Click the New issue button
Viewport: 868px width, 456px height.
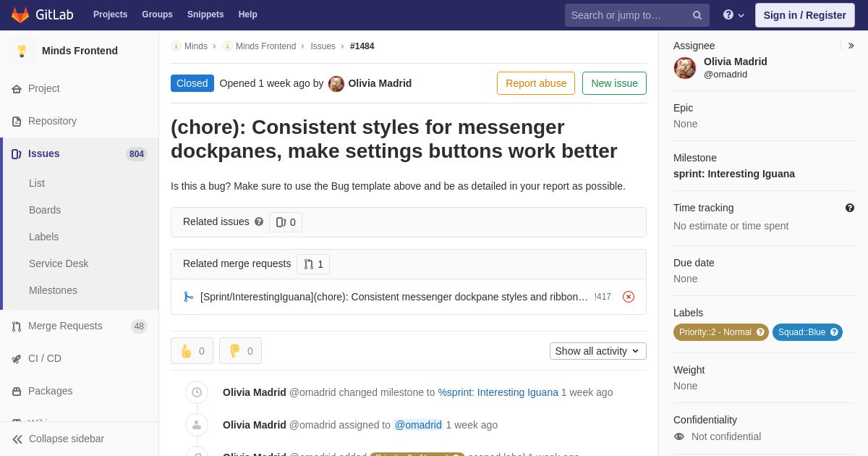(x=614, y=83)
